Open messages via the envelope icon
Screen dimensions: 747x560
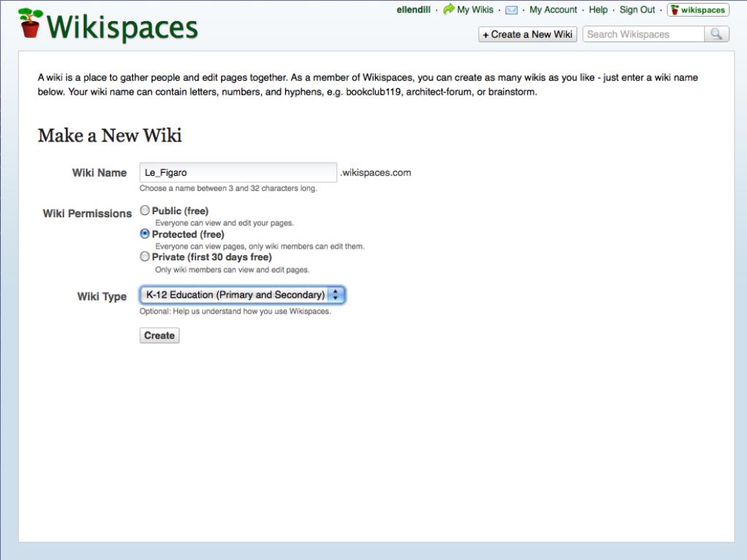point(511,10)
